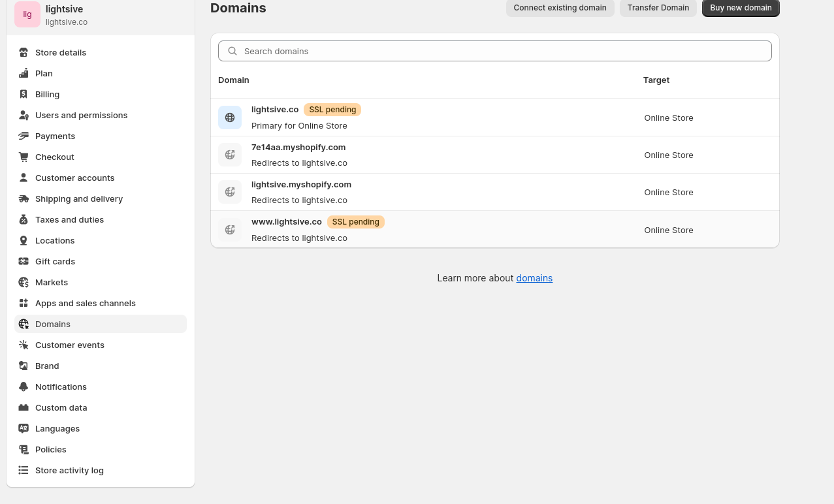Follow the domains help link
Screen dimensions: 834x504
click(534, 278)
